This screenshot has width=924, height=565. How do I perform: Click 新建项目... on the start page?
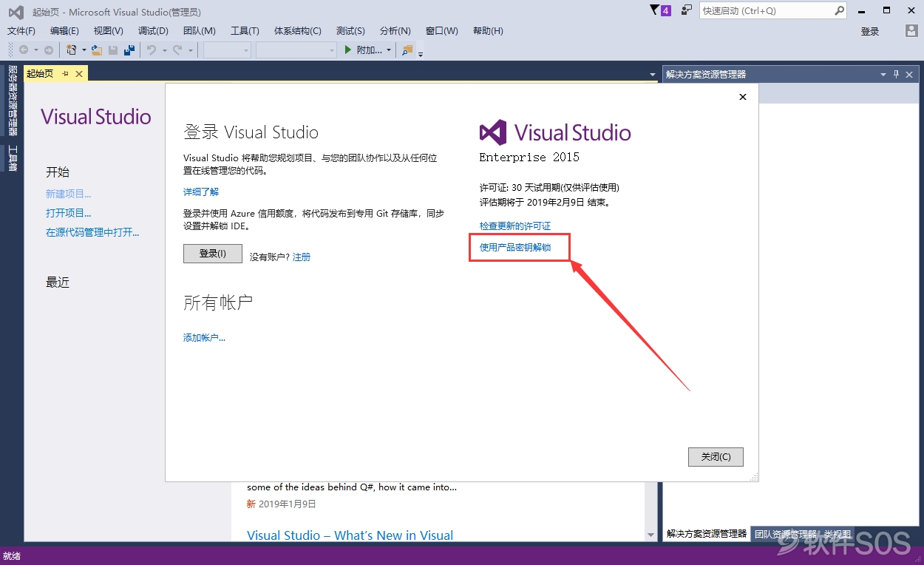pyautogui.click(x=69, y=194)
